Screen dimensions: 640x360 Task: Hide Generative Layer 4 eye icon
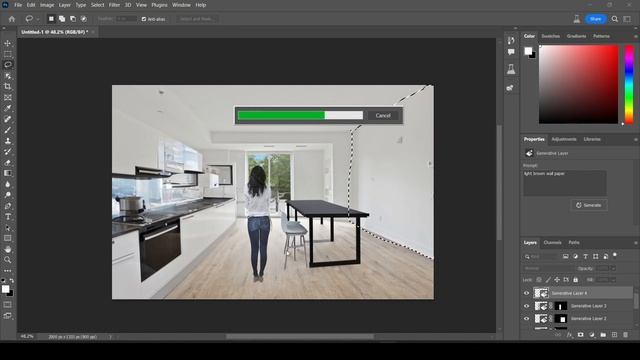[x=526, y=293]
